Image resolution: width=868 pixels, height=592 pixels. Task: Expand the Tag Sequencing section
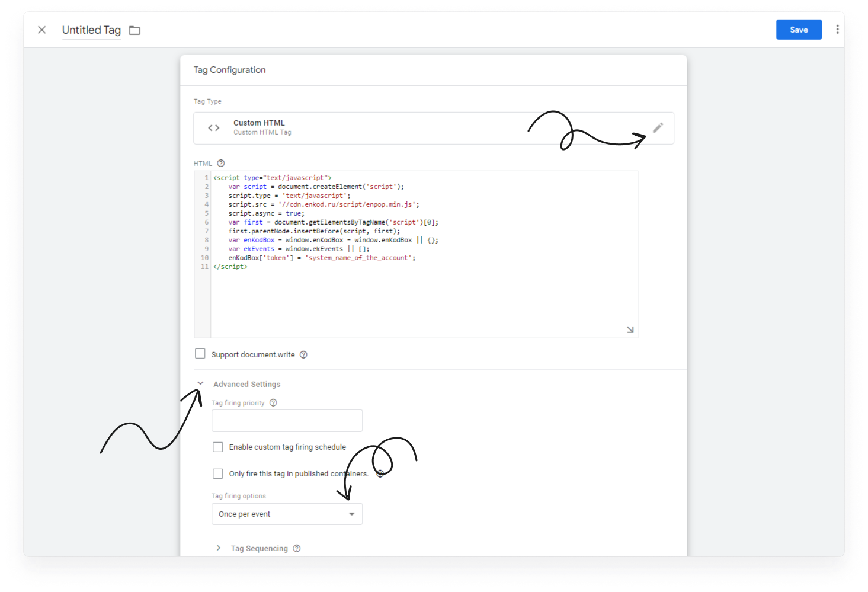[219, 548]
